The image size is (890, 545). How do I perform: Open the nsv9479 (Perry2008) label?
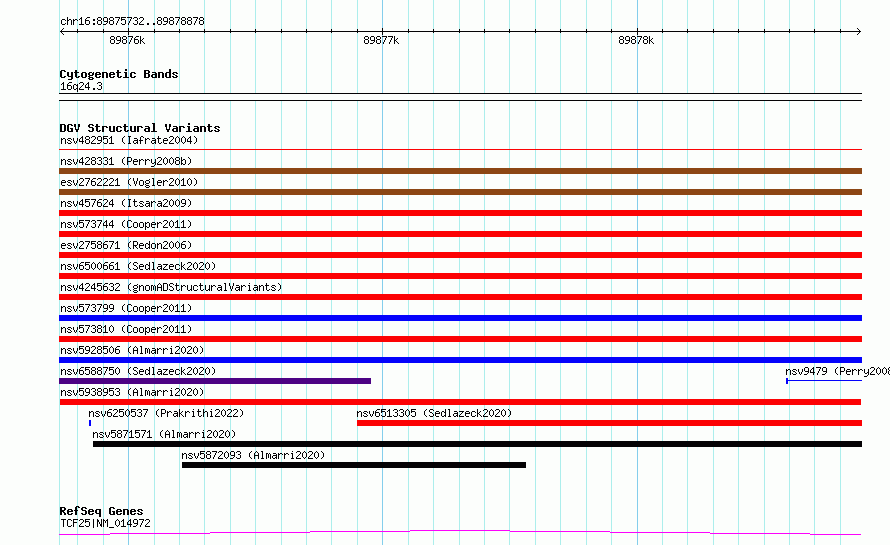click(x=837, y=371)
